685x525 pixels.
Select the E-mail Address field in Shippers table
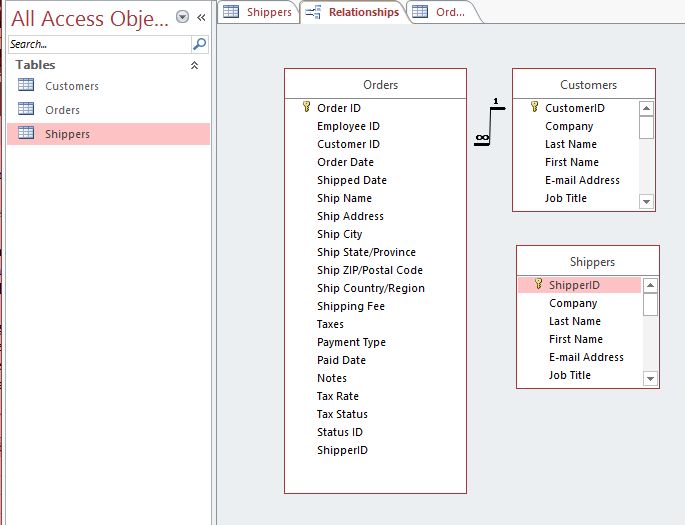click(586, 357)
